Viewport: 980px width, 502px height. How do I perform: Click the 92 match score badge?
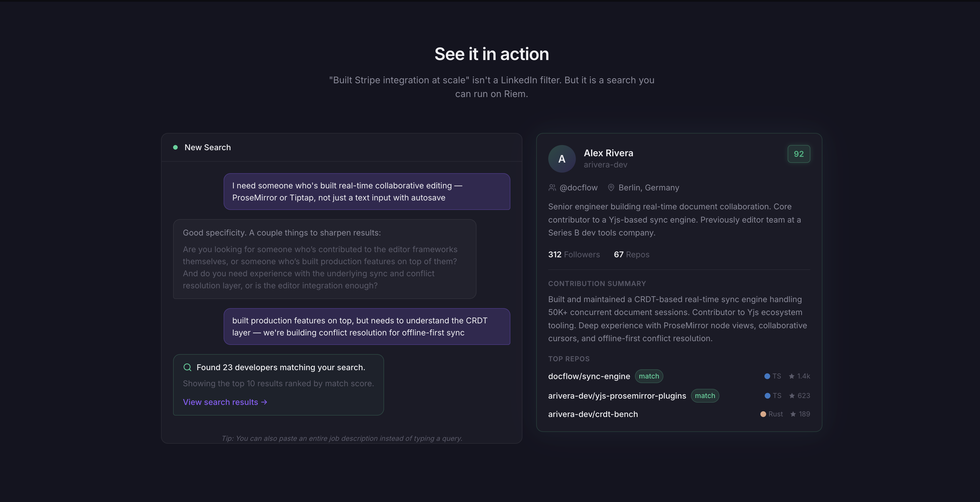(799, 154)
